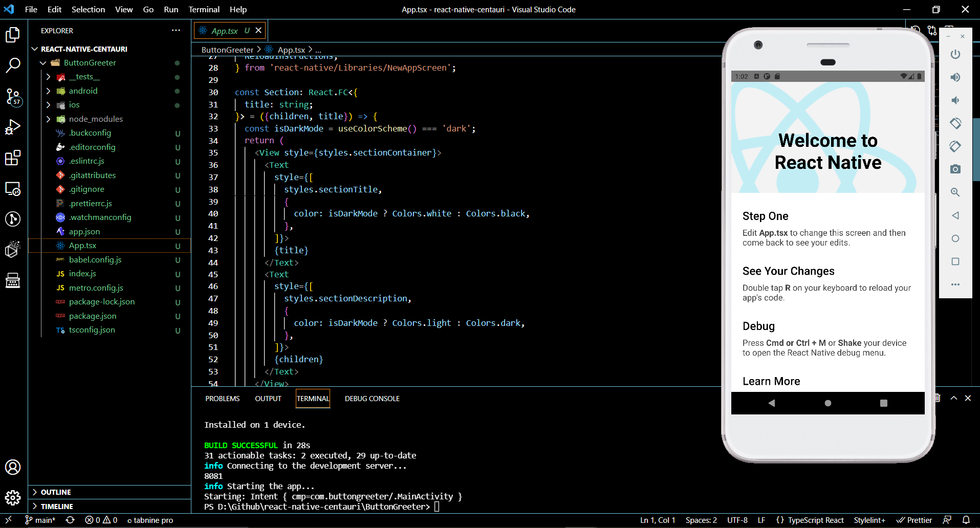Click the emulator zoom button
980x528 pixels.
955,192
